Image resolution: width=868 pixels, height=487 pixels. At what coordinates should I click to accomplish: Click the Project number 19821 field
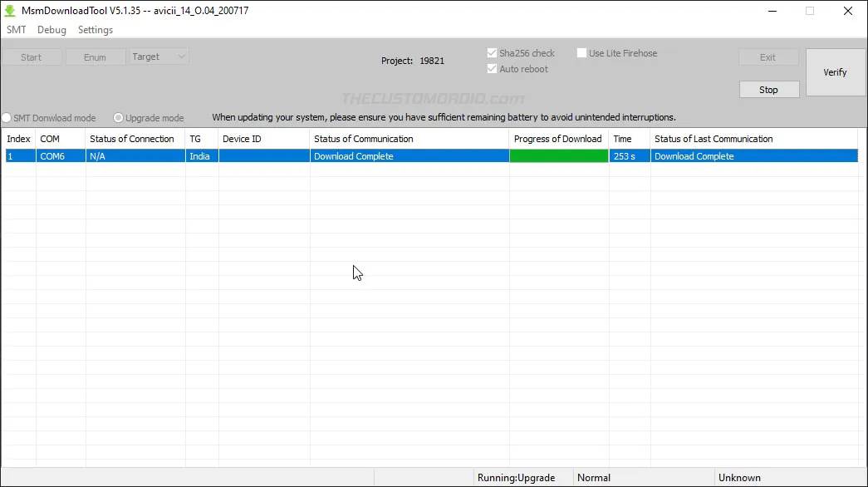432,61
